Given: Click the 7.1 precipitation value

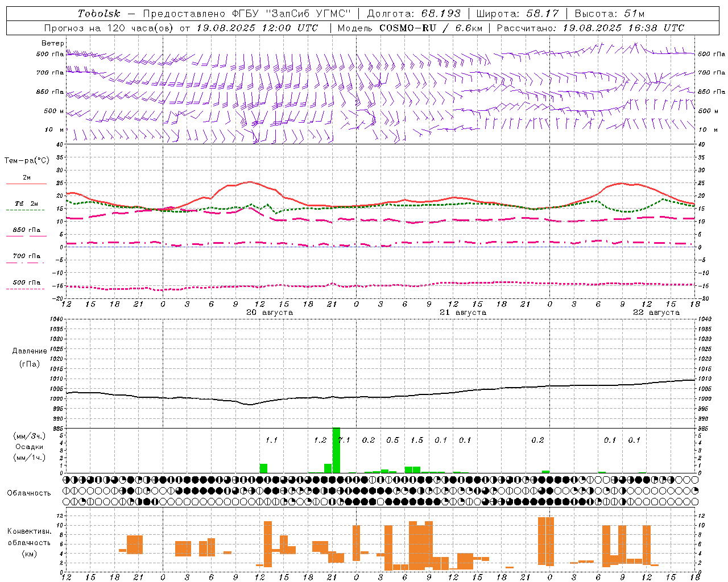Looking at the screenshot, I should 344,440.
